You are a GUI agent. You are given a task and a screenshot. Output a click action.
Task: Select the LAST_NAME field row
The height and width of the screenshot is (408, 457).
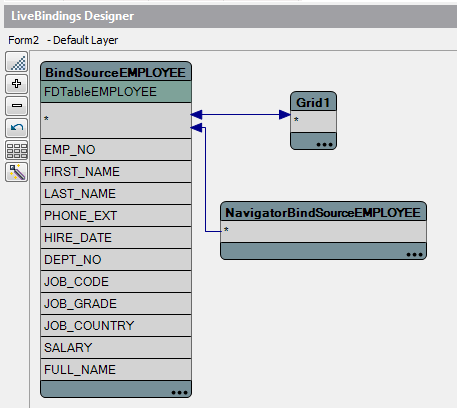pyautogui.click(x=116, y=194)
